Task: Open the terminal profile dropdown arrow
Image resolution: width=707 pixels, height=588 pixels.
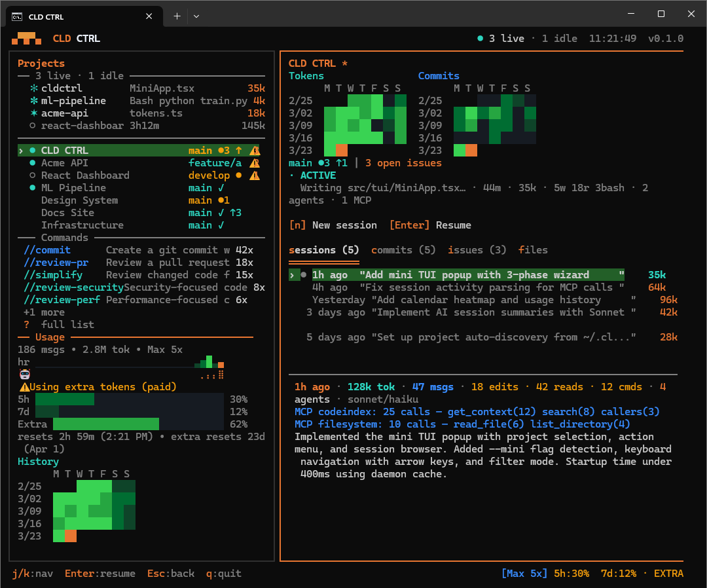Action: click(196, 16)
